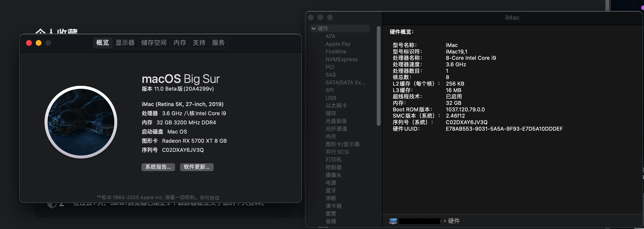Click the computer icon in the path bar

tap(393, 221)
